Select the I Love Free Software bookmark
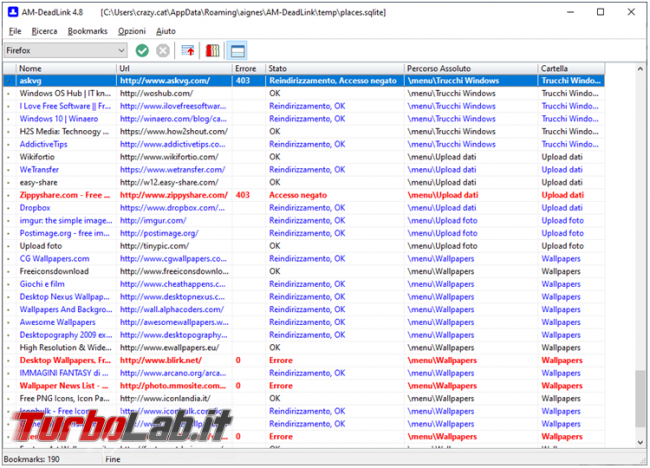 [304, 107]
